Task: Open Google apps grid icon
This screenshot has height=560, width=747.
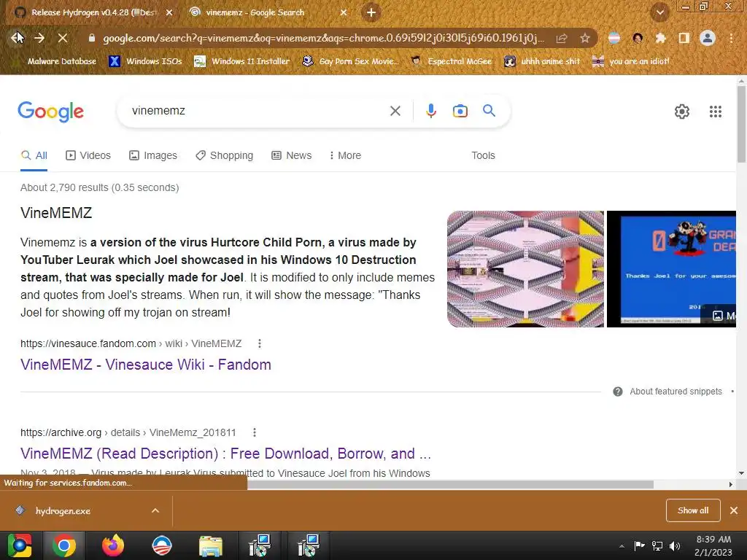Action: point(715,112)
